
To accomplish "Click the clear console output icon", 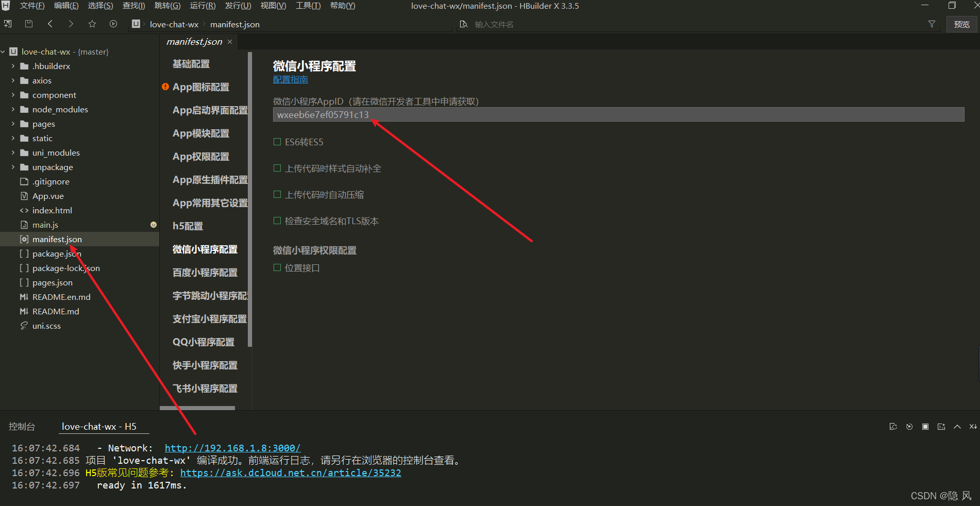I will [x=973, y=427].
